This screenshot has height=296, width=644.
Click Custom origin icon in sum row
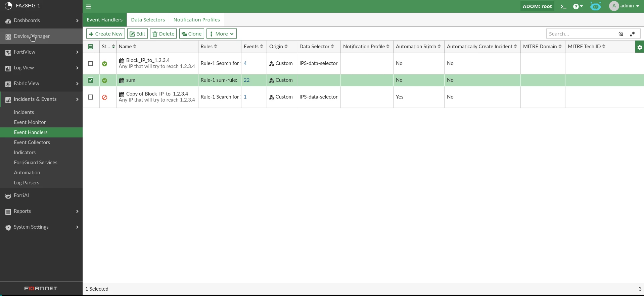(272, 80)
